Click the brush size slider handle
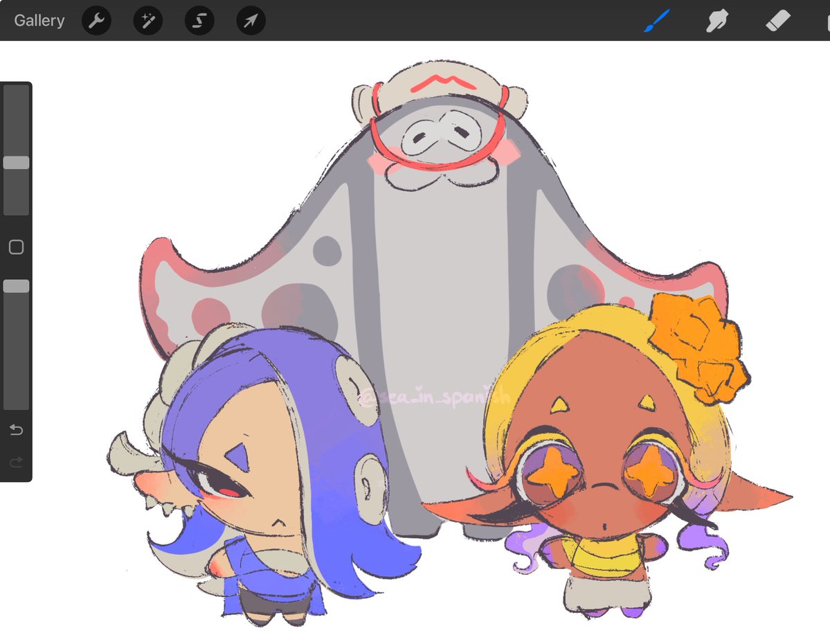 point(17,163)
